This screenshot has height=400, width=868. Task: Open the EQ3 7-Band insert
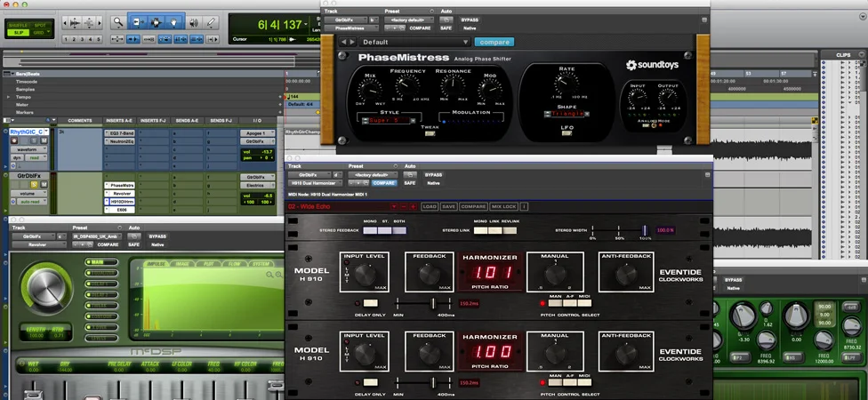click(120, 133)
